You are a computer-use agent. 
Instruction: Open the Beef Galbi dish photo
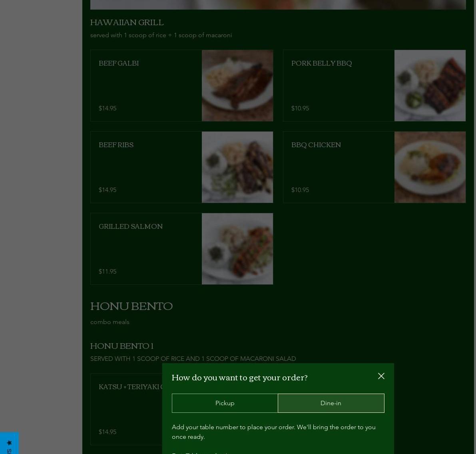pyautogui.click(x=237, y=86)
